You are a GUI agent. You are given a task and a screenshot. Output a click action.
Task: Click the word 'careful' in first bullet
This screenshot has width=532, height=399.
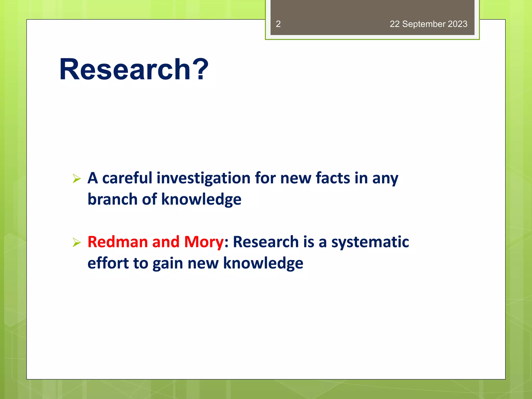127,178
